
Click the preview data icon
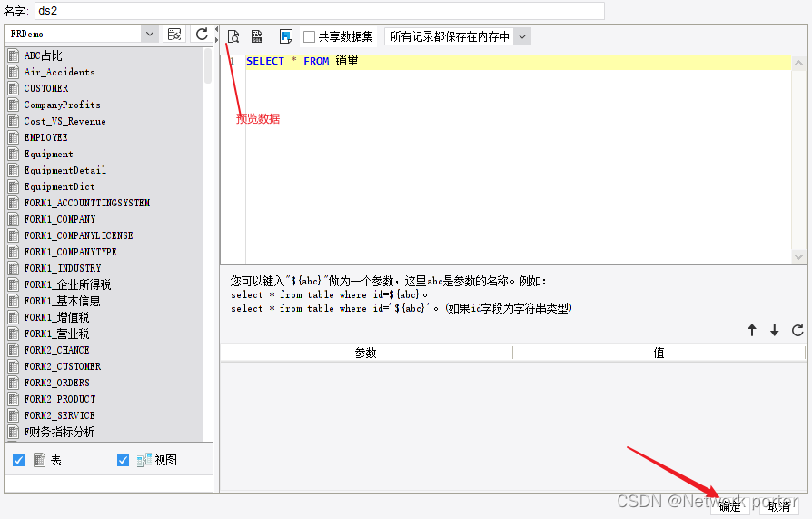pos(233,36)
